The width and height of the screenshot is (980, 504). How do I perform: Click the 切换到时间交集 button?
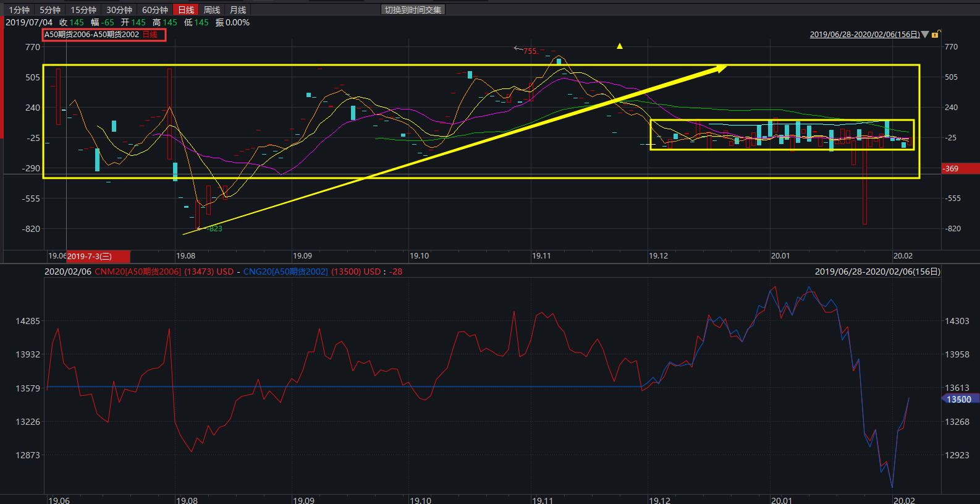pos(413,10)
